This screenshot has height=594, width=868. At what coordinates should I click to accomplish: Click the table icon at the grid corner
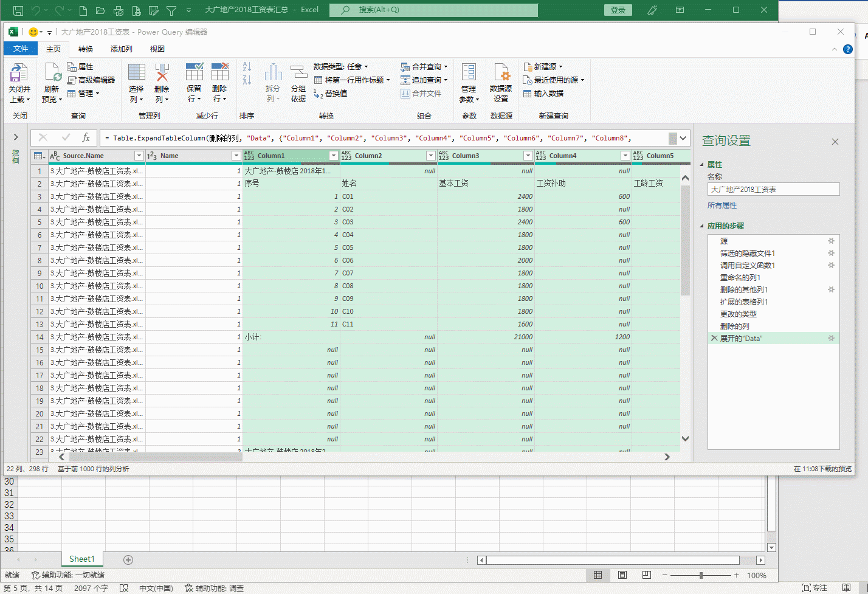39,156
